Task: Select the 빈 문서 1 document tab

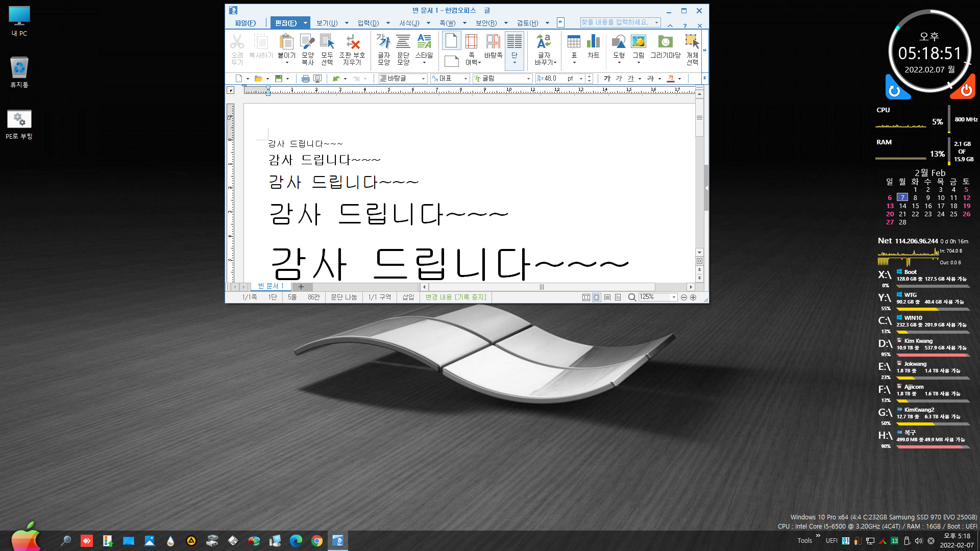Action: click(x=271, y=286)
